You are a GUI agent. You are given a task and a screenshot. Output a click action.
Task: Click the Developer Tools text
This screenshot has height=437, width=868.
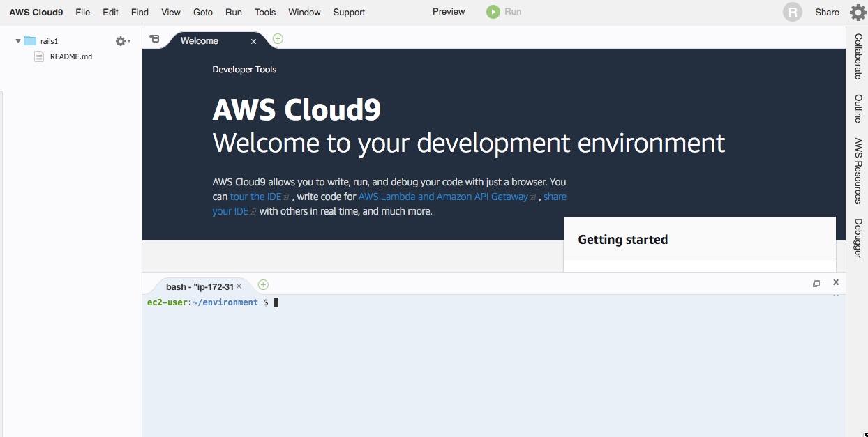click(x=244, y=70)
